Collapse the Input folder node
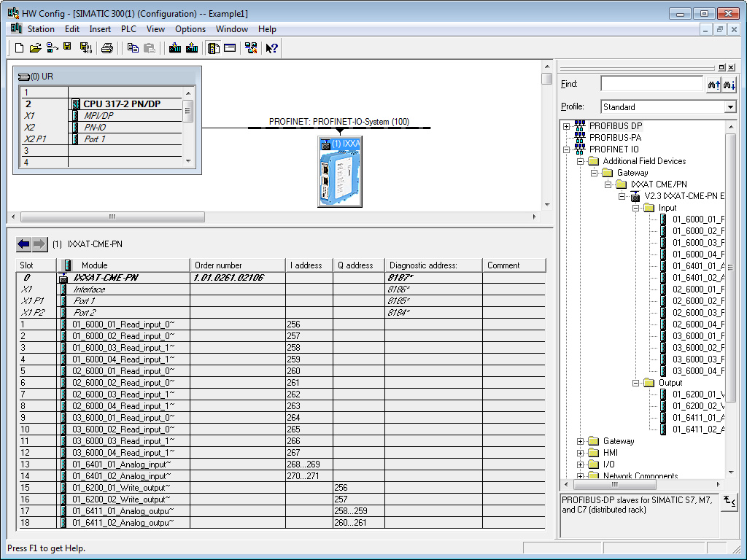This screenshot has height=560, width=747. tap(635, 208)
